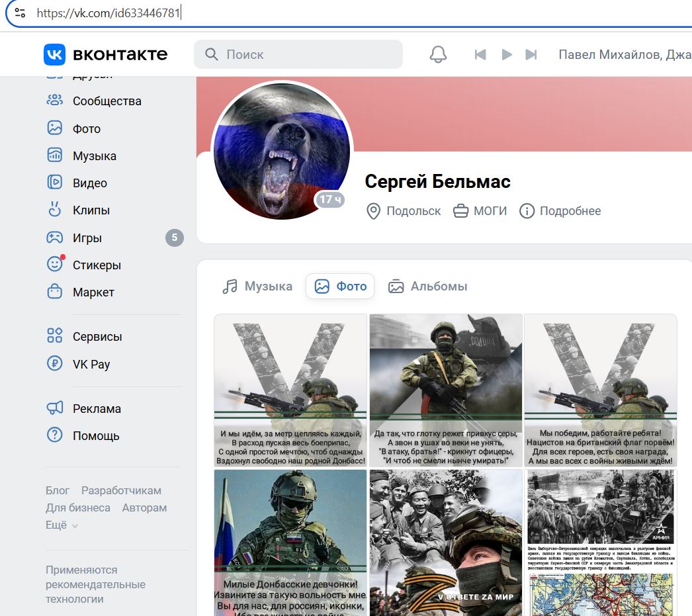Switch to the Альбомы tab

(427, 286)
